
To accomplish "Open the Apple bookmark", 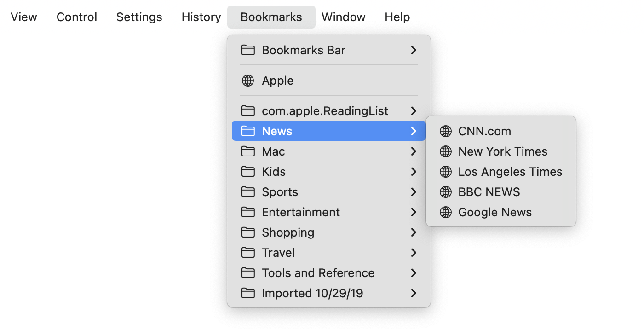I will 277,81.
